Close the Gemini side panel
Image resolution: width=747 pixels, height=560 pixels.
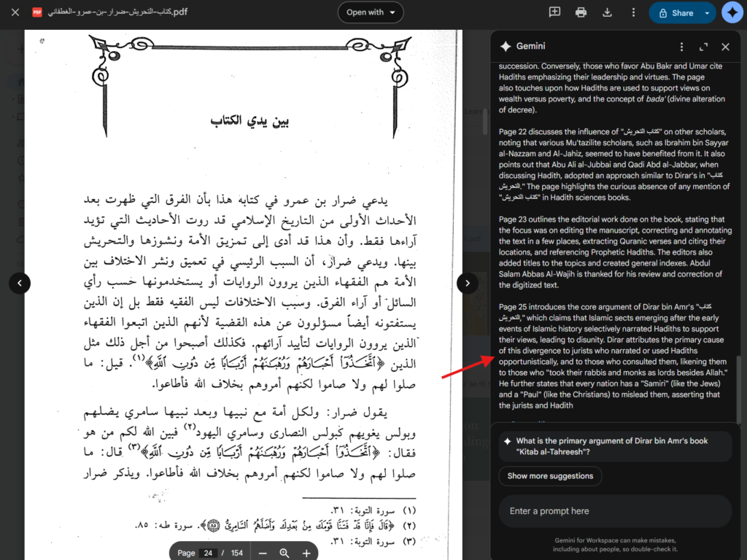(726, 47)
